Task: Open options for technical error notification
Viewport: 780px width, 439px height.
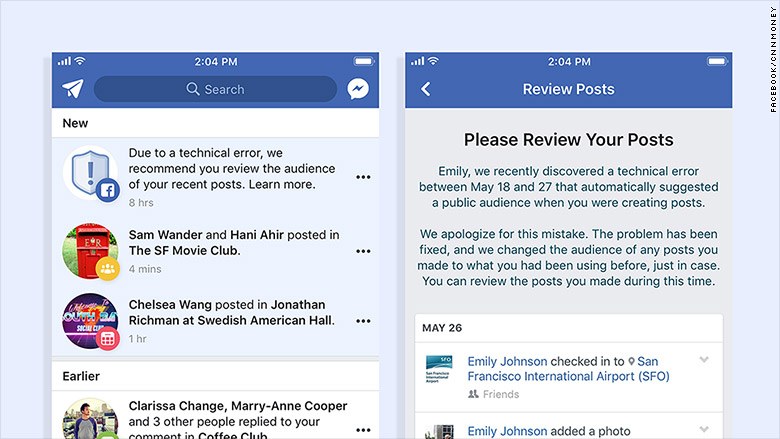Action: [363, 177]
